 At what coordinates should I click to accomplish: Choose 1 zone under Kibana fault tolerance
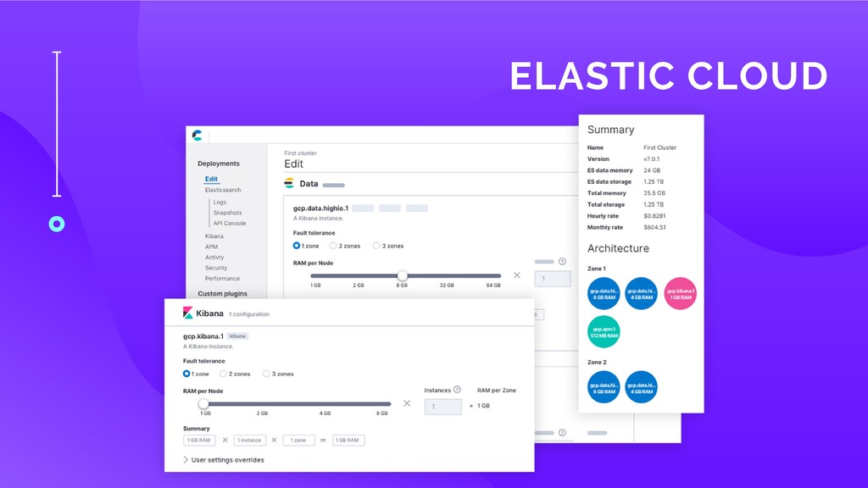pyautogui.click(x=186, y=374)
